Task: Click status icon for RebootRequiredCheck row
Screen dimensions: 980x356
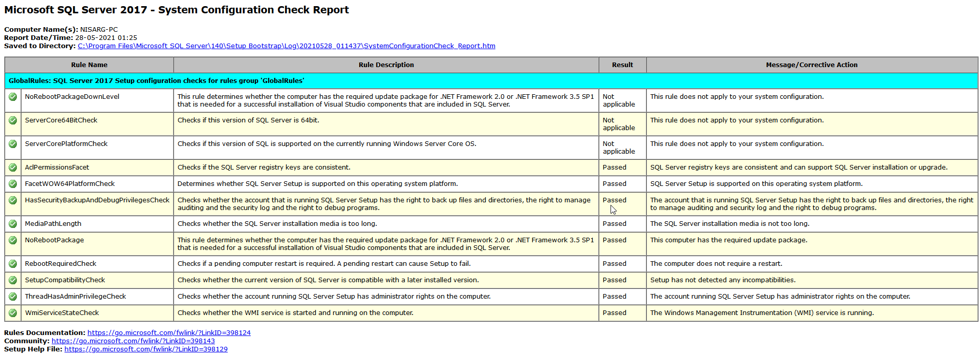Action: [13, 264]
